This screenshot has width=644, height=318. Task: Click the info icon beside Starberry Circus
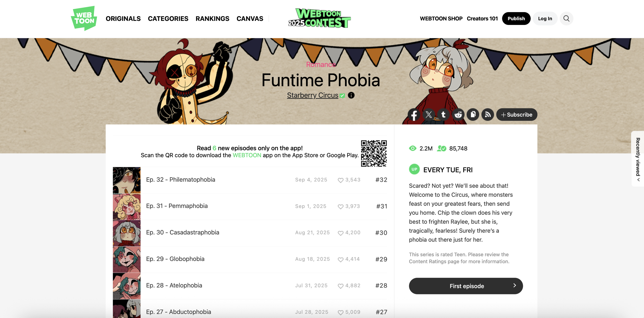coord(351,95)
